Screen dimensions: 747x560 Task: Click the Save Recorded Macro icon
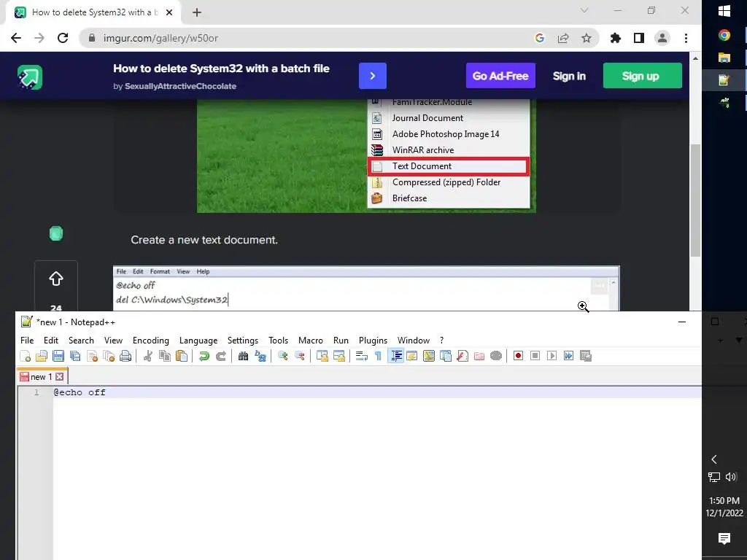[x=586, y=356]
